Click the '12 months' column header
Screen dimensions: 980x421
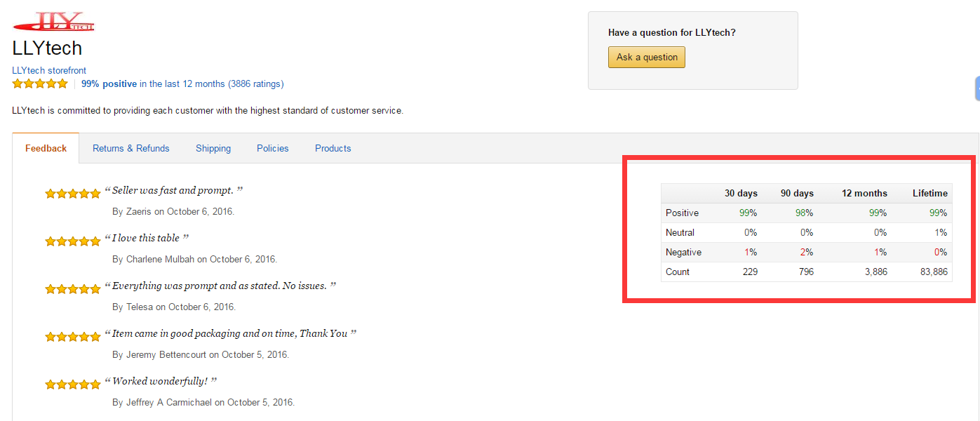[864, 193]
